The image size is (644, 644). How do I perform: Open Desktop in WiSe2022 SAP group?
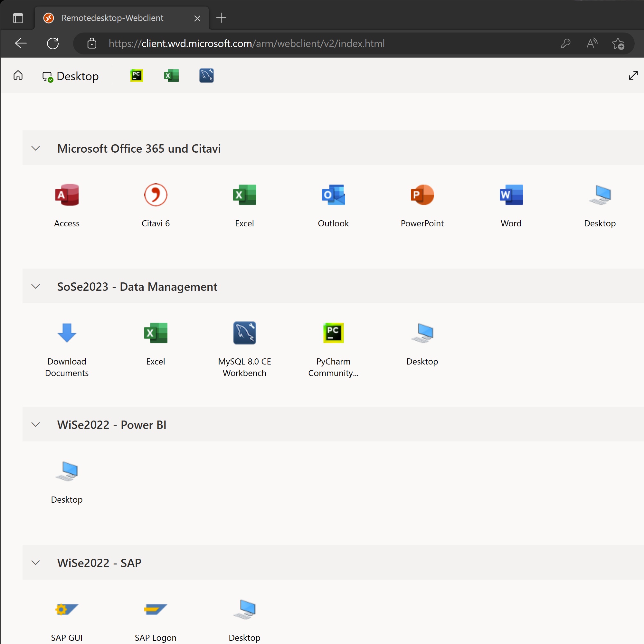point(244,620)
